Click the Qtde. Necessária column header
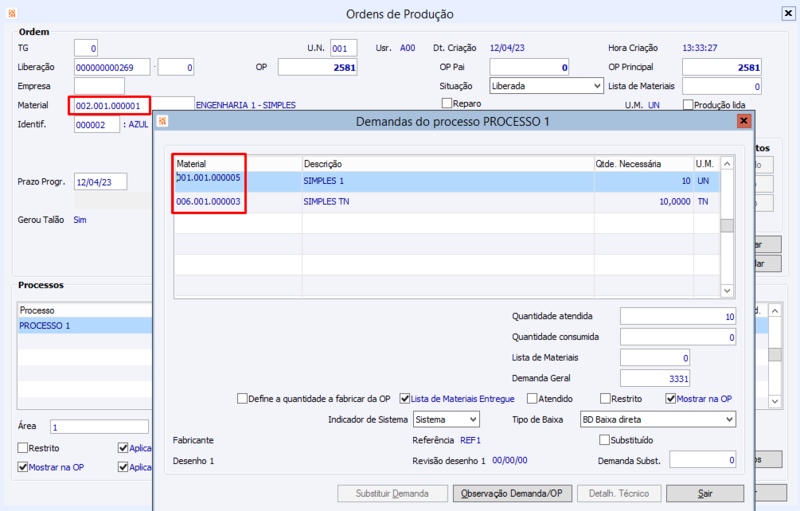 [x=643, y=164]
